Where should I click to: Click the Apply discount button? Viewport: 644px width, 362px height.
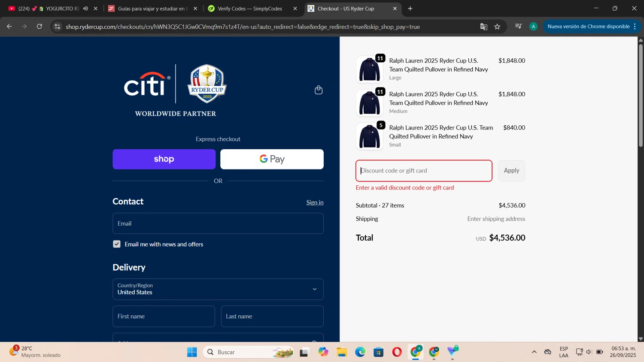[511, 171]
